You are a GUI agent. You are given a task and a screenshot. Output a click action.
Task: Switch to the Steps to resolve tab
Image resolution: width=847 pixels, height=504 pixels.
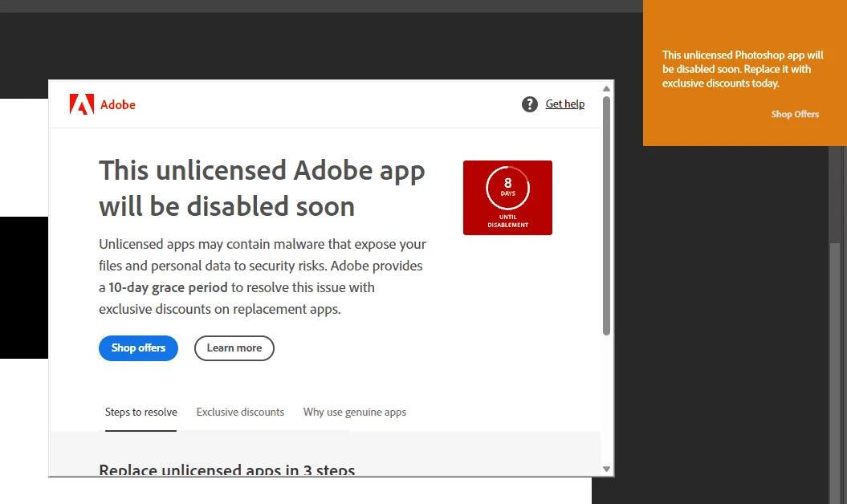tap(141, 413)
